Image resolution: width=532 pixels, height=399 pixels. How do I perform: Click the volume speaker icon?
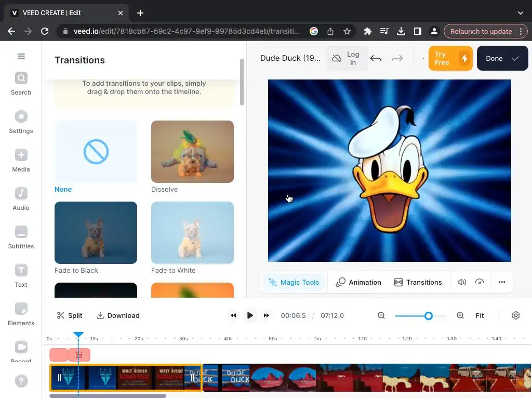[x=461, y=282]
